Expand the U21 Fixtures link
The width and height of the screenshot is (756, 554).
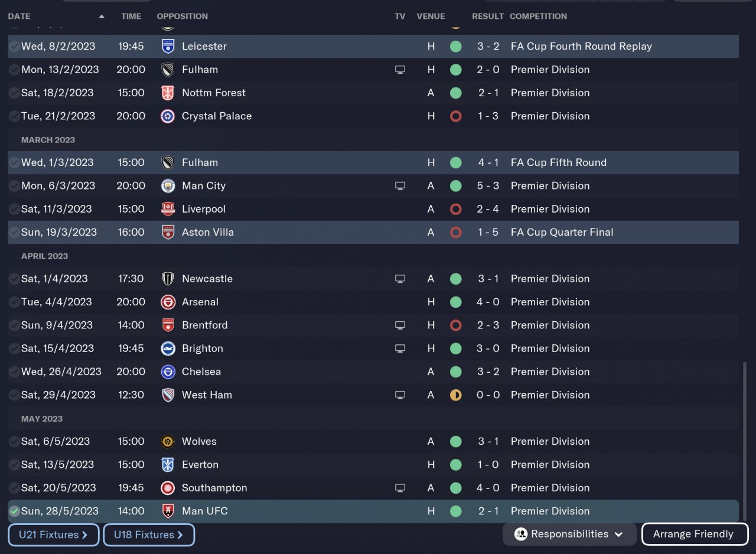point(53,535)
